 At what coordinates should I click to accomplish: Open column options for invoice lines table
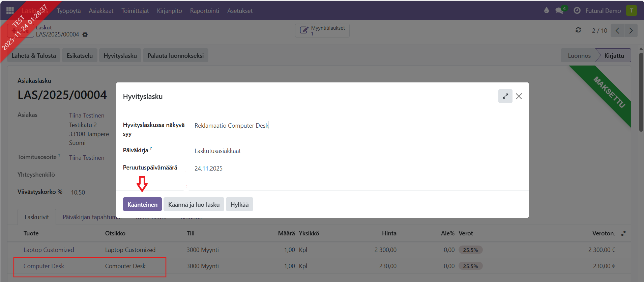623,233
